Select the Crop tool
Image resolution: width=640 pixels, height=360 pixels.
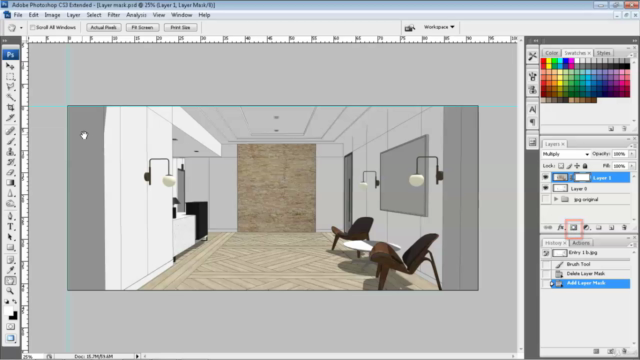[x=10, y=107]
